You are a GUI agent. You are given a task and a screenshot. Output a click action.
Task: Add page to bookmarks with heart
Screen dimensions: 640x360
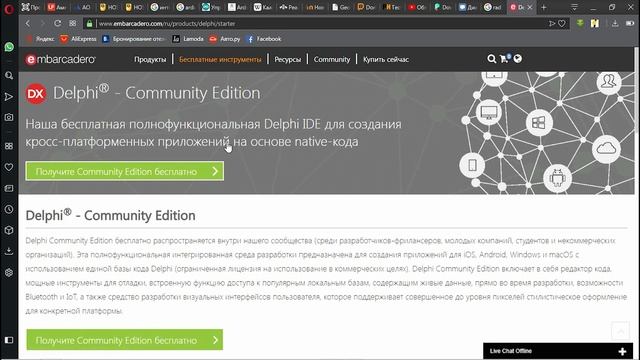(x=562, y=24)
